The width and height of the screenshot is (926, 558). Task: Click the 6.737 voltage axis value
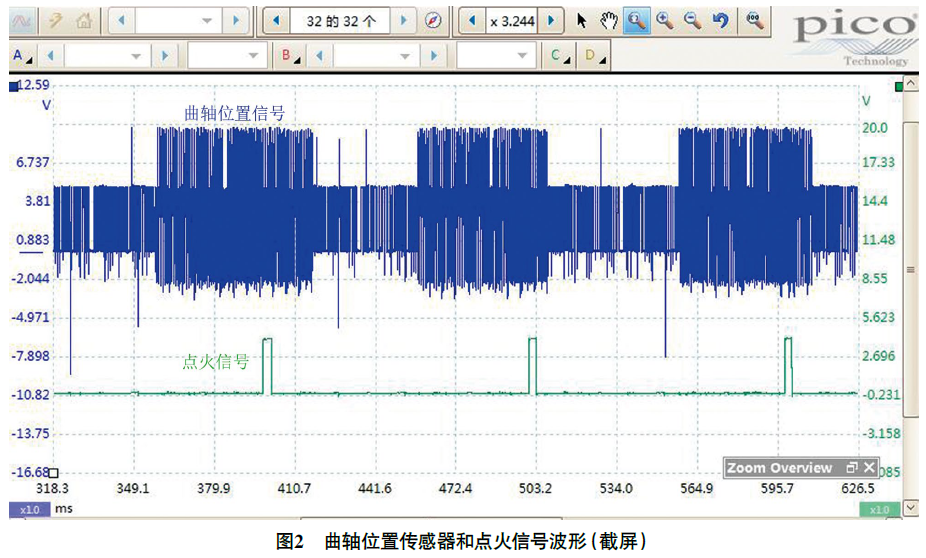click(x=32, y=162)
